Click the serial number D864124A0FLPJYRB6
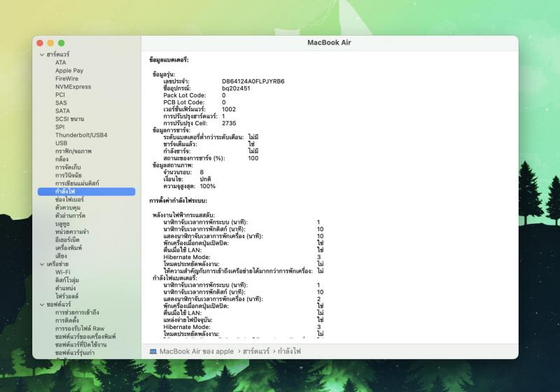This screenshot has height=392, width=560. [253, 81]
